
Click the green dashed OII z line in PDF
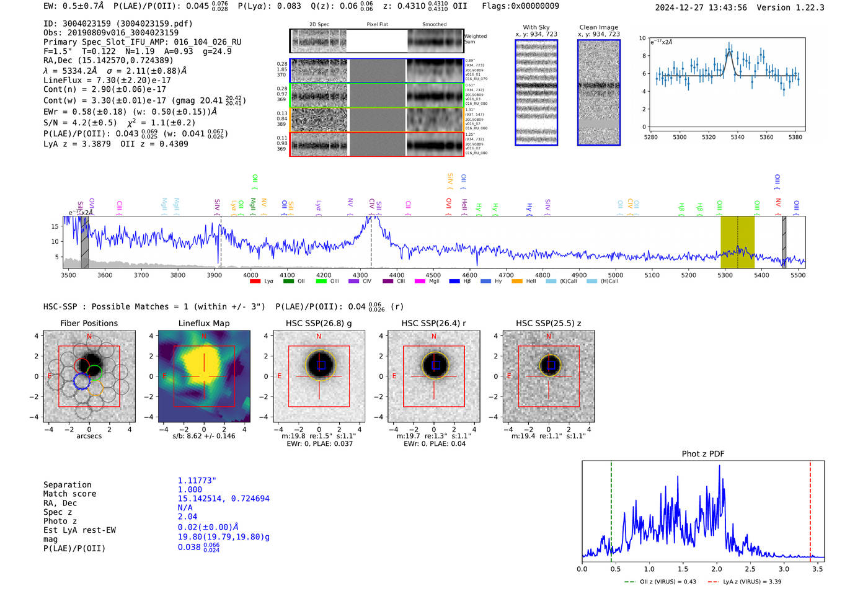611,510
